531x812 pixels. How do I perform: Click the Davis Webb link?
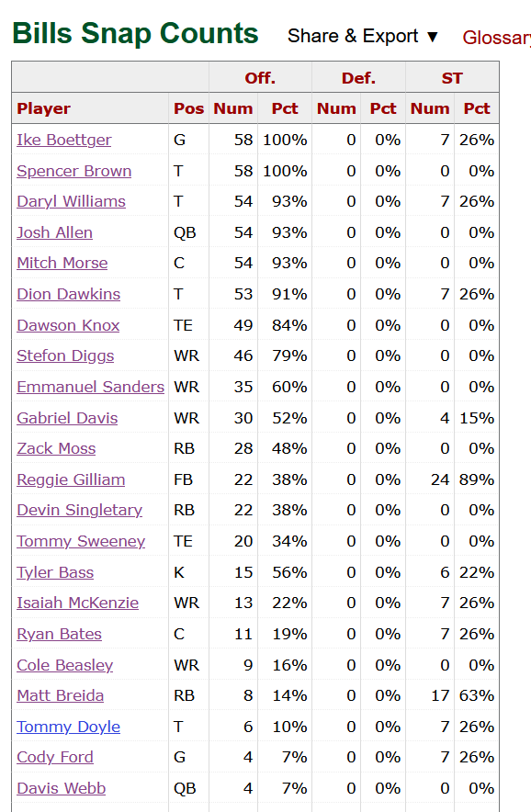click(x=62, y=788)
